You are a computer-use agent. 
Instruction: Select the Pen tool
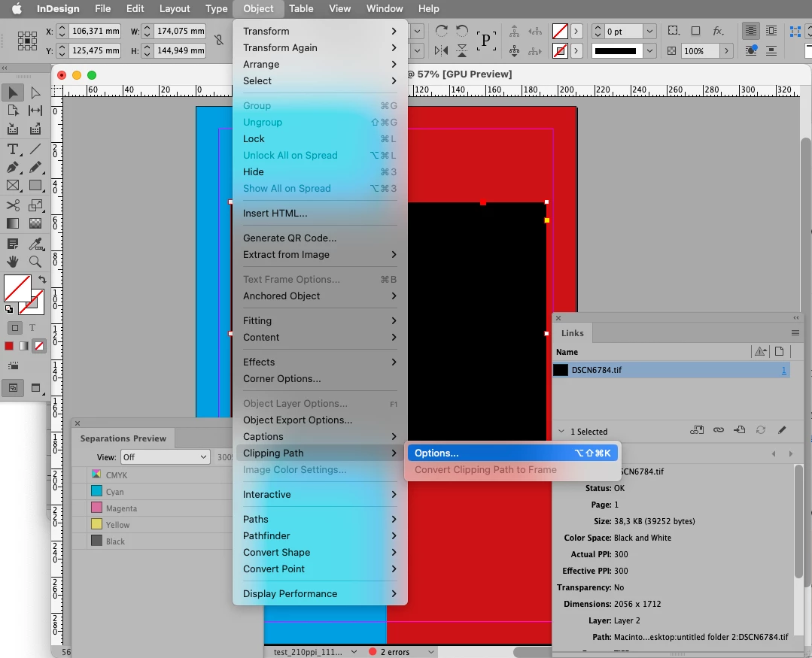pyautogui.click(x=13, y=168)
